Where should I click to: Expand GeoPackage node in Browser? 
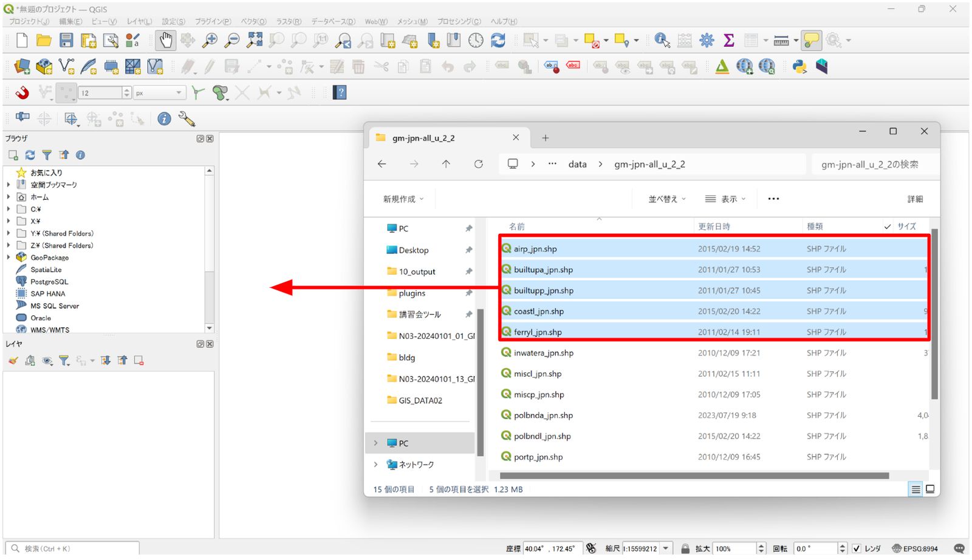[x=9, y=258]
